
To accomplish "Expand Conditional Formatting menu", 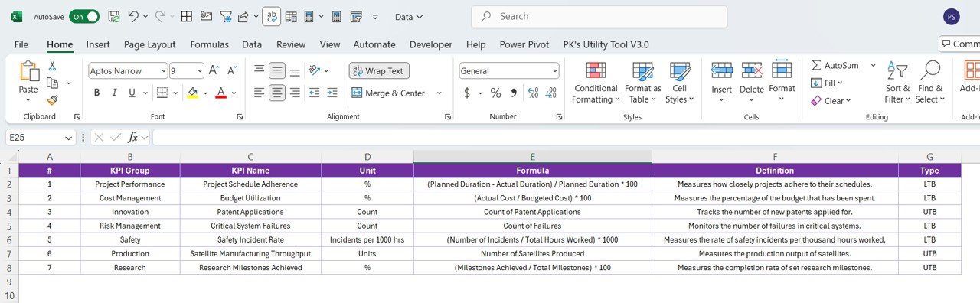I will (x=596, y=83).
